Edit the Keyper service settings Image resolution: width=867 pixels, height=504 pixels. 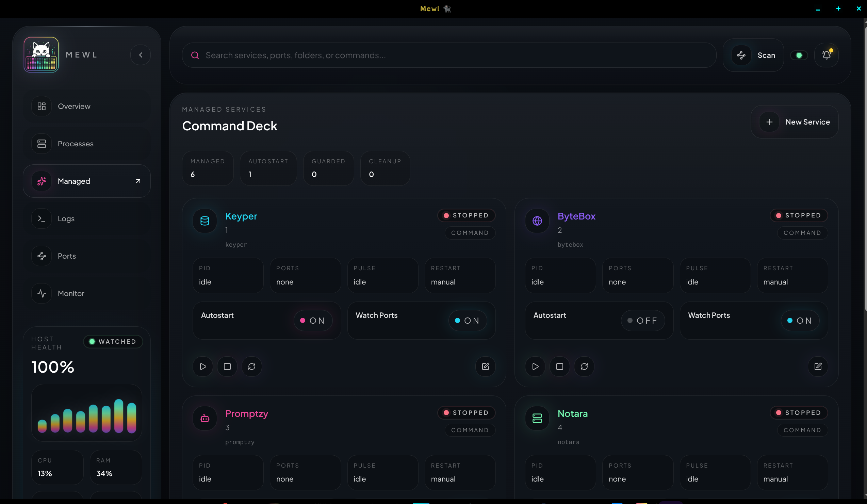(486, 367)
